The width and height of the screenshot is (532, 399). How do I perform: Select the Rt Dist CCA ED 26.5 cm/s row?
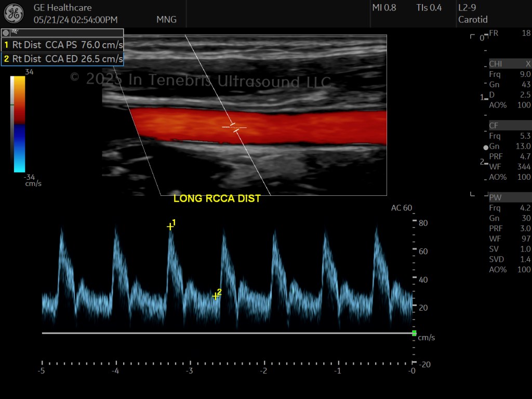62,59
